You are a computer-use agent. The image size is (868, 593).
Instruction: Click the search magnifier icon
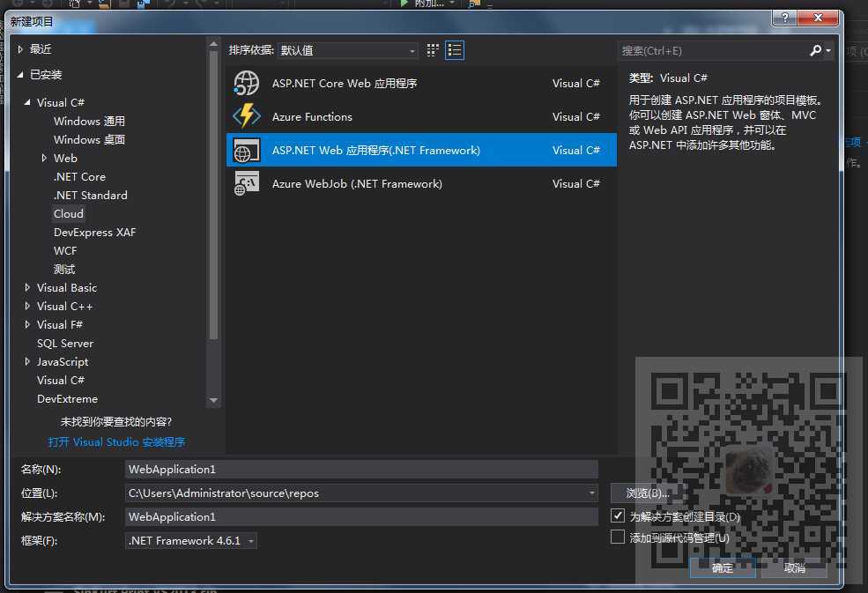815,50
